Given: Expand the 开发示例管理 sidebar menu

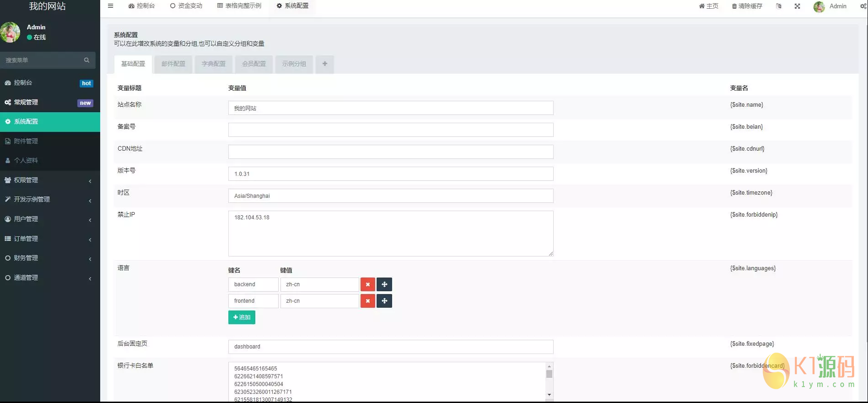Looking at the screenshot, I should point(50,200).
